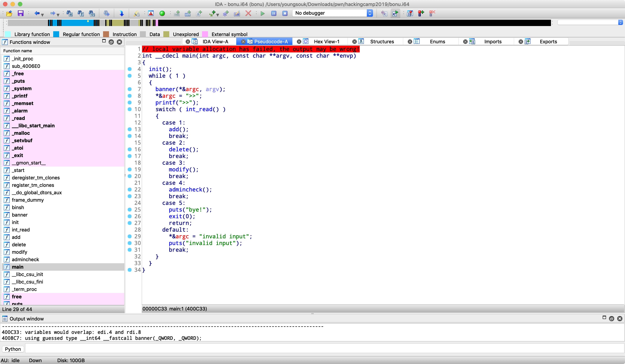Click the red X delete icon
This screenshot has height=364, width=625.
[248, 13]
